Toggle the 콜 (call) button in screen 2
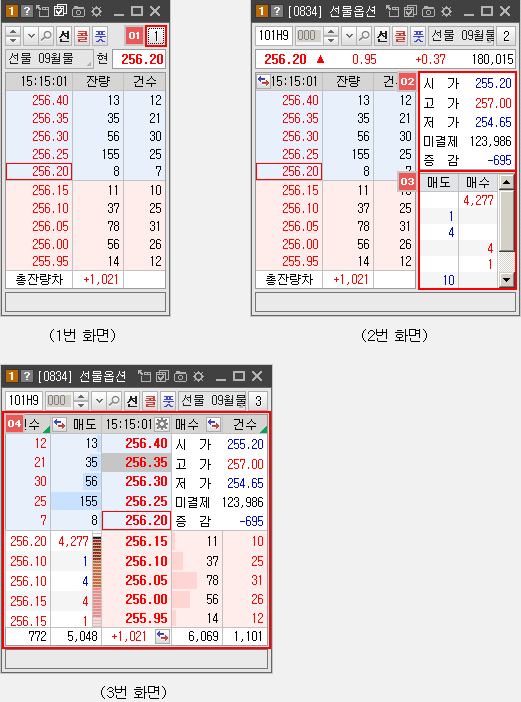Viewport: 521px width, 702px height. point(400,35)
